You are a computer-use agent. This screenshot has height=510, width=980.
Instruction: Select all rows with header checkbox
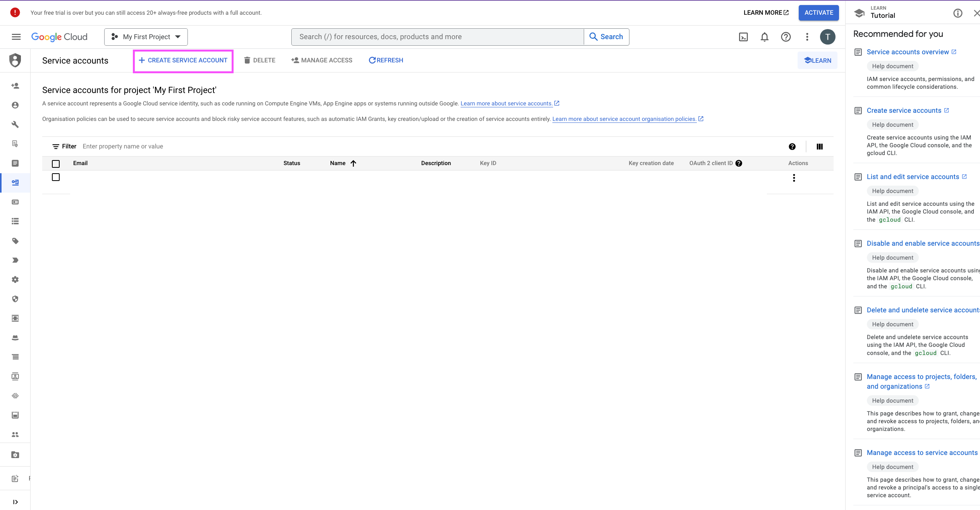[56, 164]
